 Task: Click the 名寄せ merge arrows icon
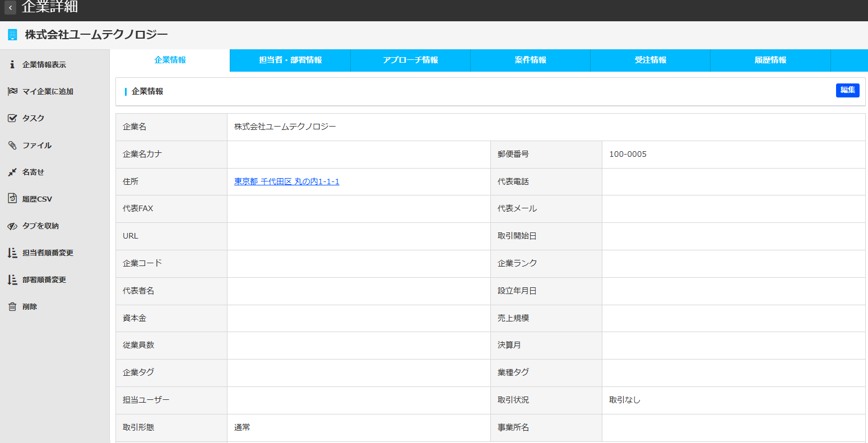(12, 172)
